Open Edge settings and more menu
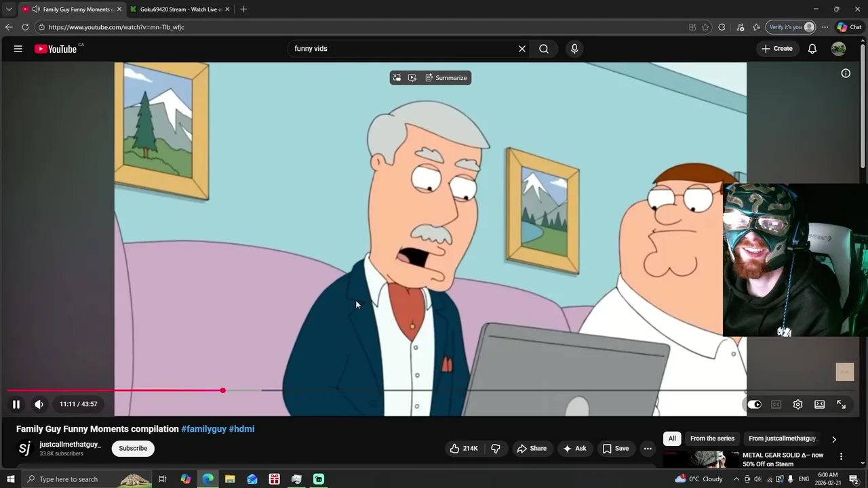868x488 pixels. 825,27
